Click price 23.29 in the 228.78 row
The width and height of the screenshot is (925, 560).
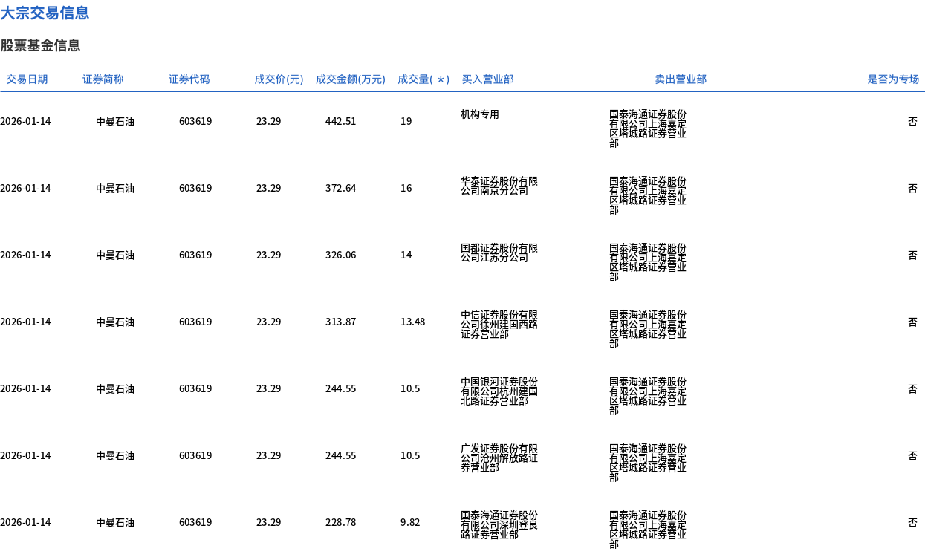269,522
